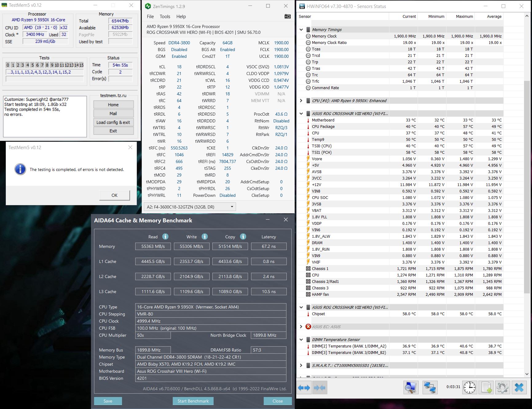Click the thermometer icon beside Chipset row
Viewport: 532px width, 409px height.
click(308, 314)
